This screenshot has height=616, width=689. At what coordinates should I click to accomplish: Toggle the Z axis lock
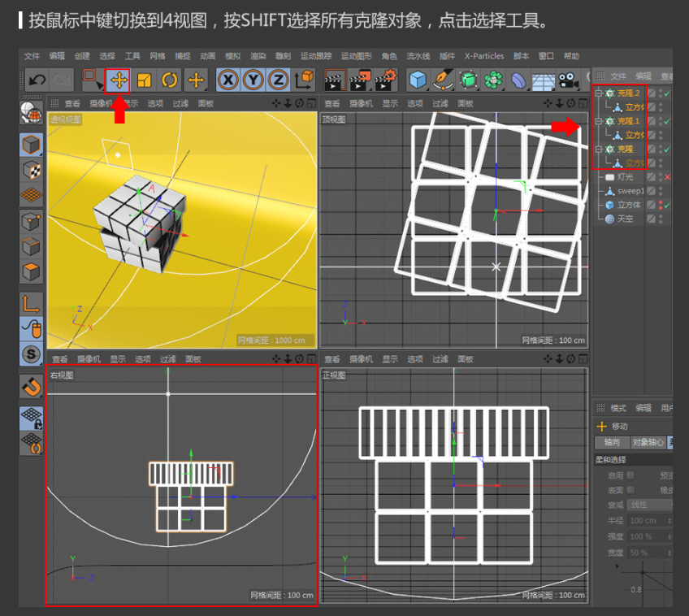(x=279, y=80)
